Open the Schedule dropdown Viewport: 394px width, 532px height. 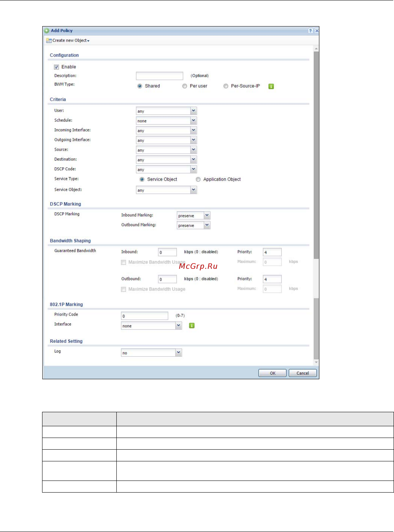point(166,121)
